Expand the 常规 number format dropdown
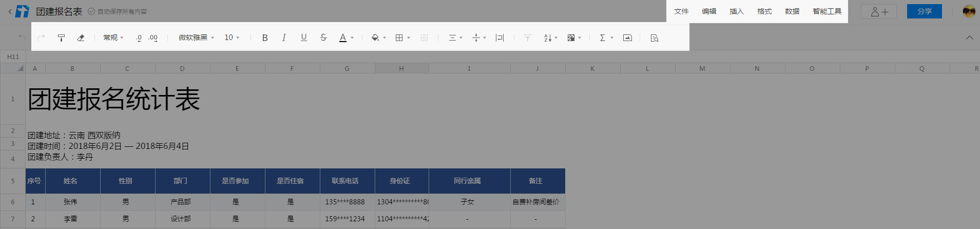The width and height of the screenshot is (980, 229). (113, 37)
